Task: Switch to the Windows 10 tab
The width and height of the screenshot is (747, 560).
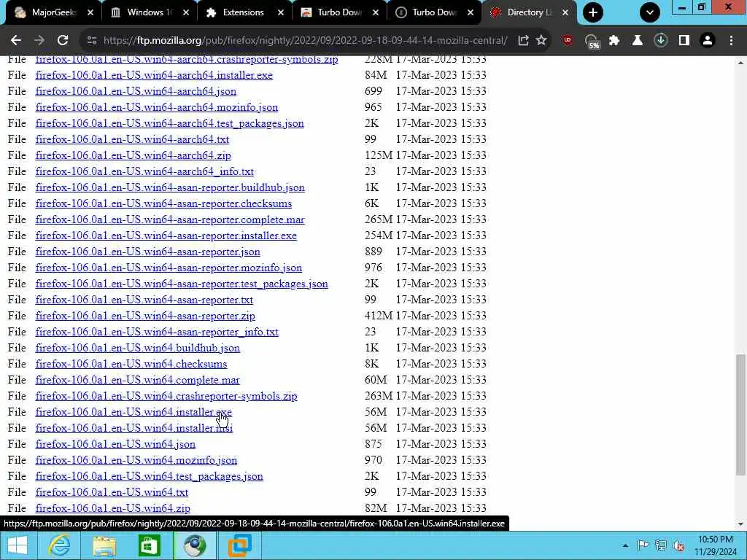Action: pyautogui.click(x=147, y=12)
